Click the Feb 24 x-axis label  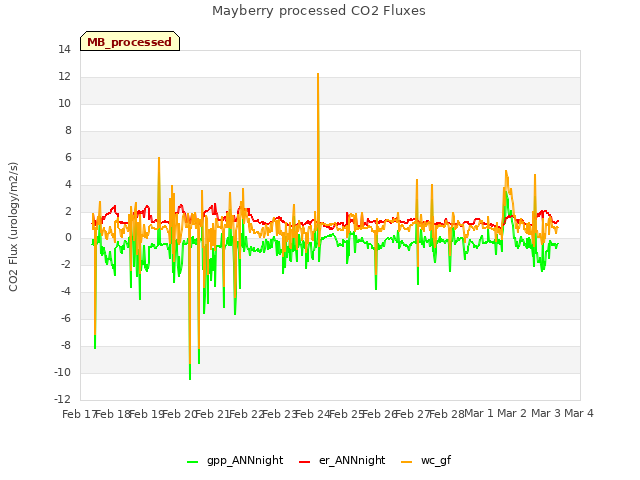[x=312, y=414]
